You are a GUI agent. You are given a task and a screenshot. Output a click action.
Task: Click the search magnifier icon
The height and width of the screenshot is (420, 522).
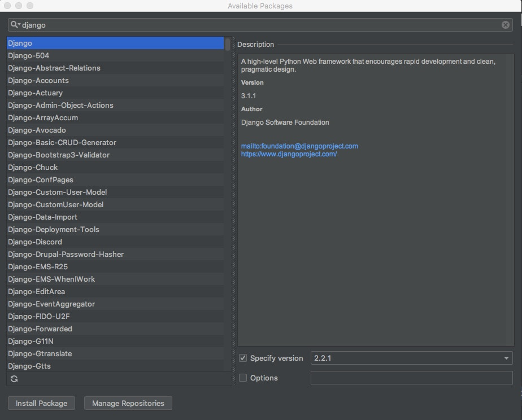click(x=15, y=25)
